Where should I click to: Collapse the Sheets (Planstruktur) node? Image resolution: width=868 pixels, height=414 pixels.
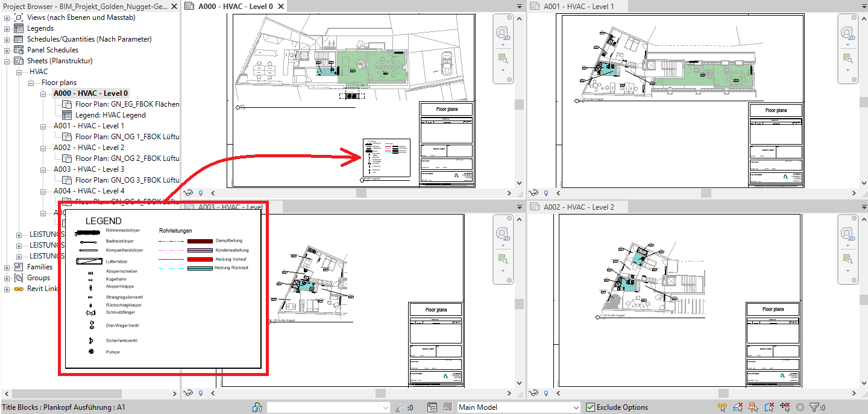point(7,61)
